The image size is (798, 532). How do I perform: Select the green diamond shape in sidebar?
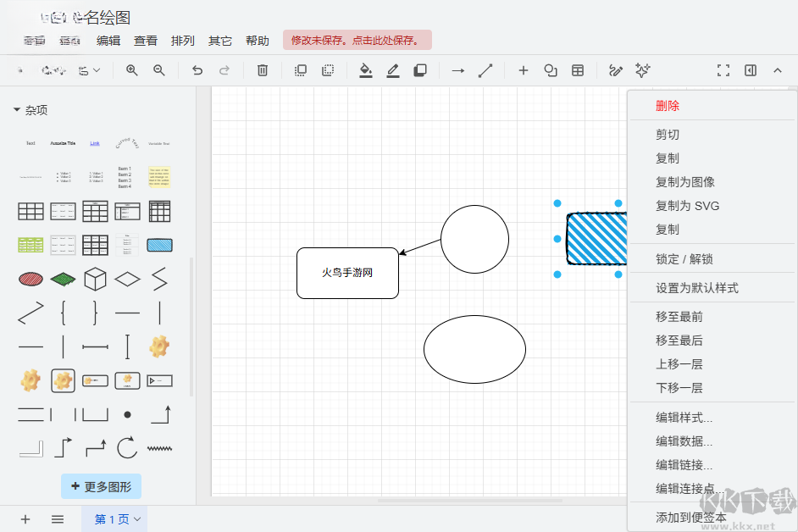click(63, 279)
